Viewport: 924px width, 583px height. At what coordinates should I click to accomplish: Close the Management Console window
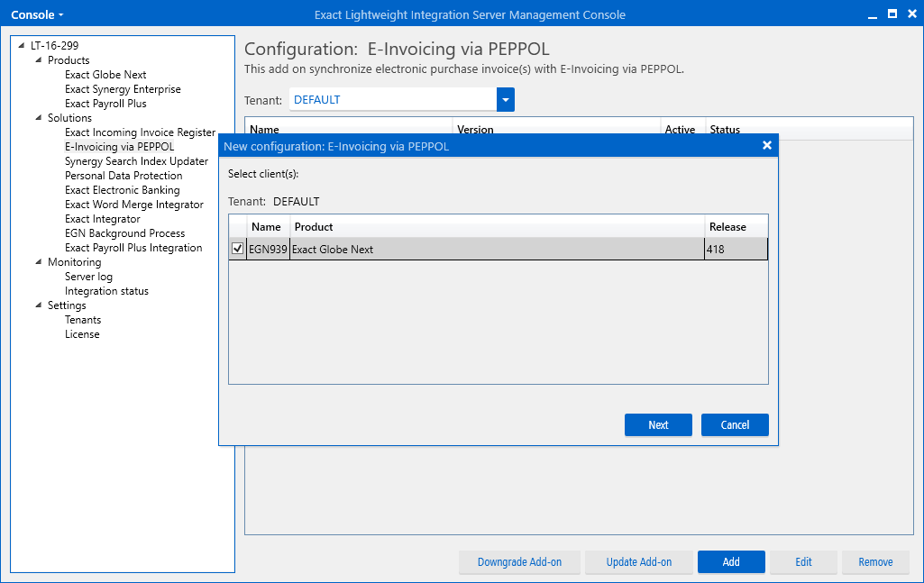(x=911, y=14)
